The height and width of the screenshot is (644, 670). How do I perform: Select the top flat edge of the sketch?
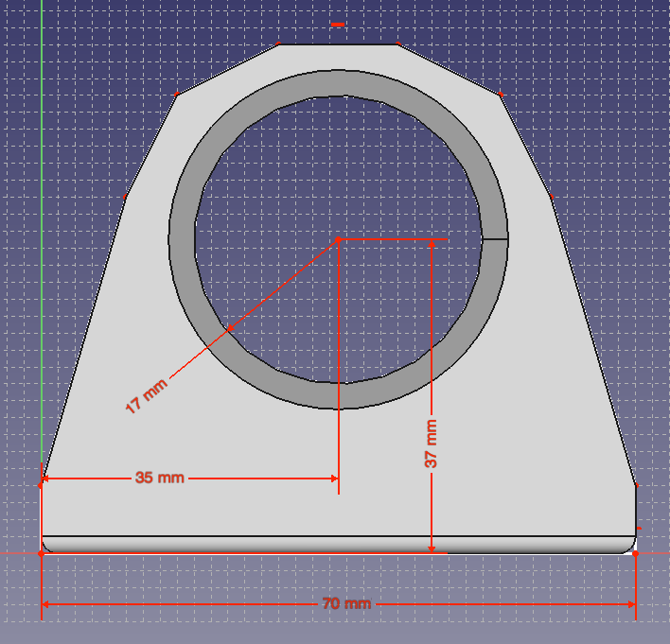(339, 44)
